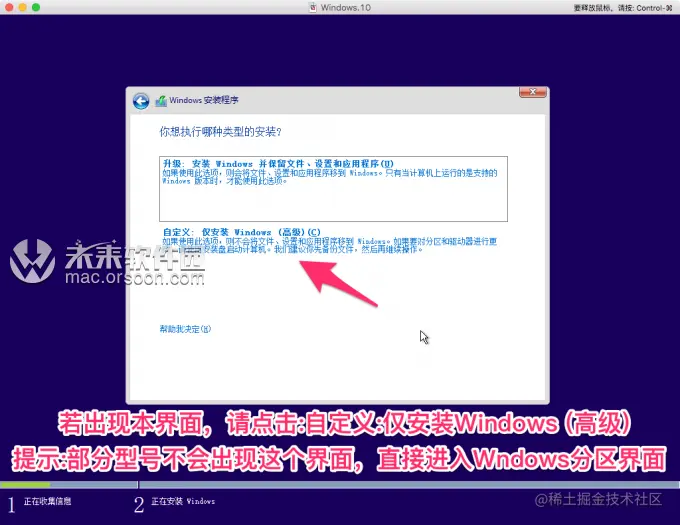
Task: Click the custom option's description text
Action: [330, 245]
